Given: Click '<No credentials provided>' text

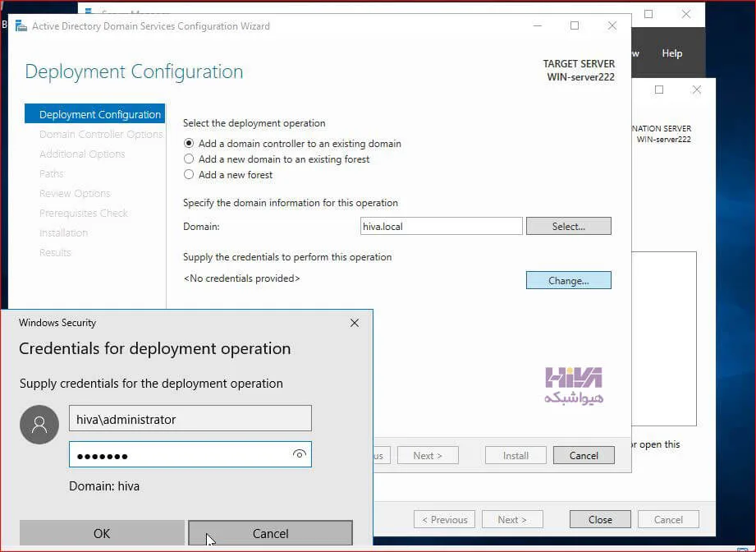Looking at the screenshot, I should (x=241, y=278).
